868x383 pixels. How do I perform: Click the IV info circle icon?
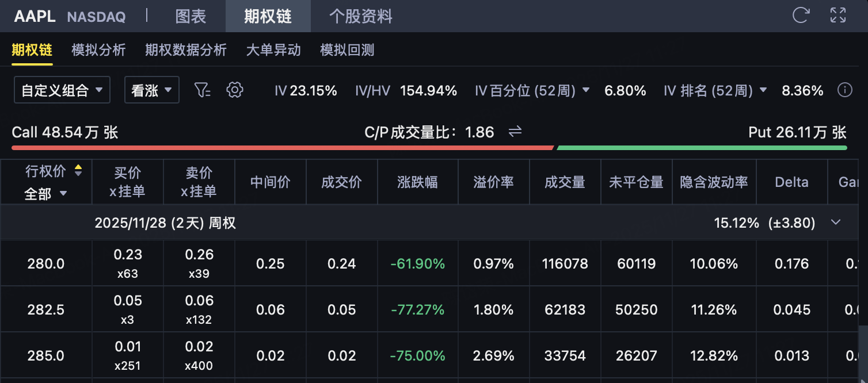point(844,90)
